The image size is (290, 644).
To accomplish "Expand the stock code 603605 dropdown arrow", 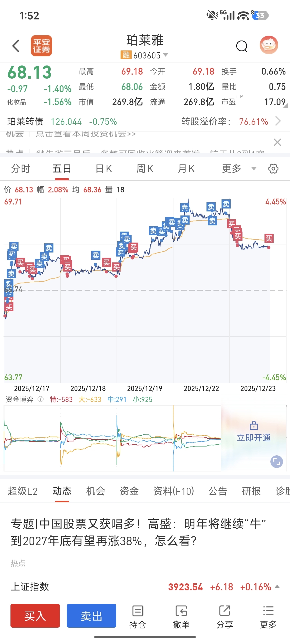I will [166, 55].
